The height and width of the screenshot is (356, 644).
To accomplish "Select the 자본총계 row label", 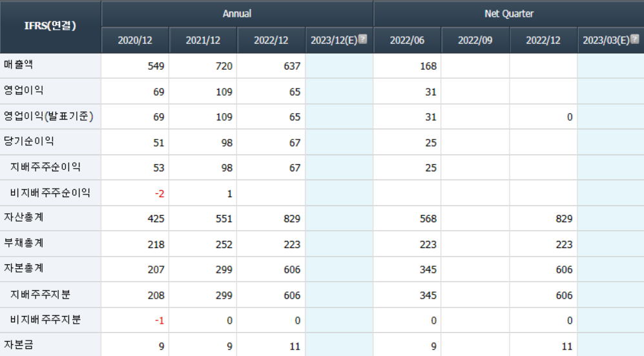I will (x=23, y=269).
